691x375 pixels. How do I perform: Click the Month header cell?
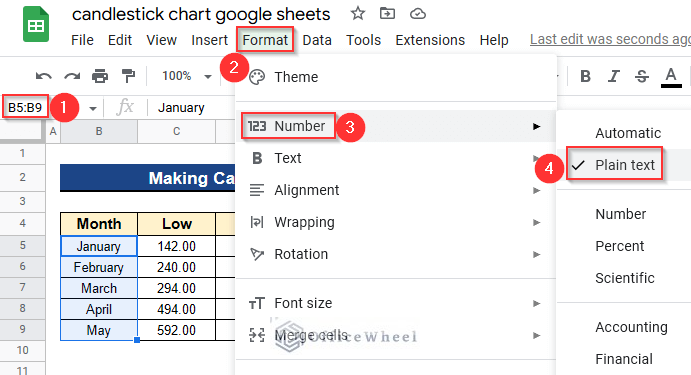point(99,224)
